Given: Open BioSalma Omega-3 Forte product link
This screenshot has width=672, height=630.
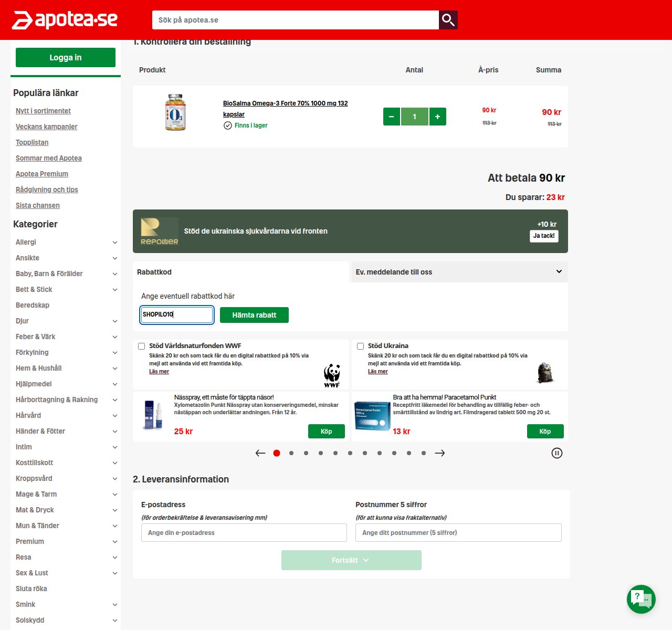Looking at the screenshot, I should tap(286, 109).
